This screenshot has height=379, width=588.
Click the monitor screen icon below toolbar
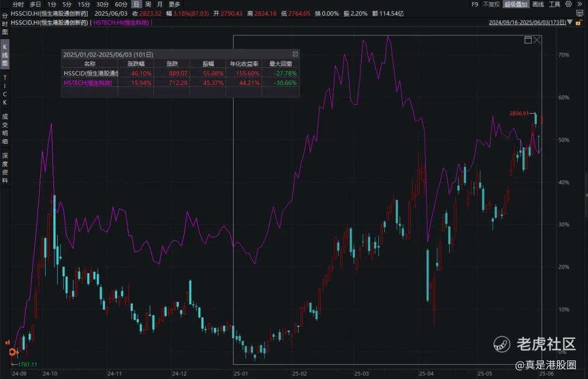point(580,13)
